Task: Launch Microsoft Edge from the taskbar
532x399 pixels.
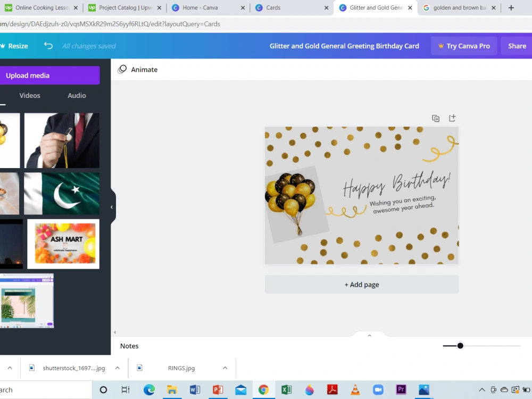Action: [149, 390]
